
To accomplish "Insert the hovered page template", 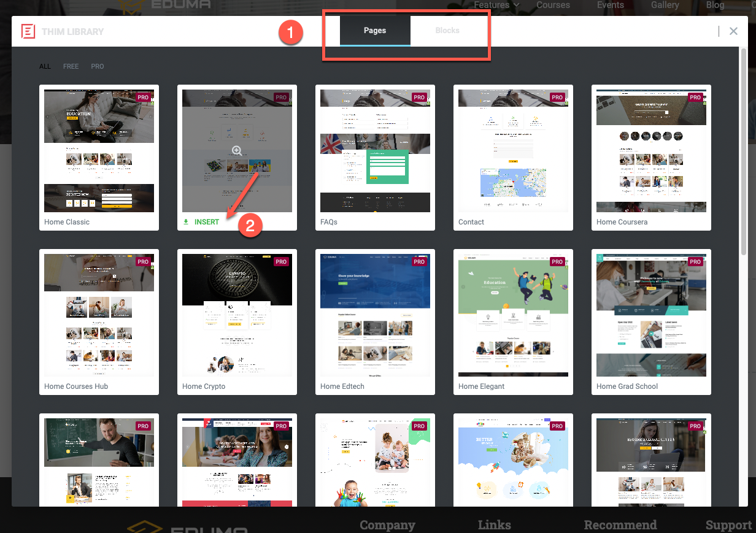I will click(207, 222).
